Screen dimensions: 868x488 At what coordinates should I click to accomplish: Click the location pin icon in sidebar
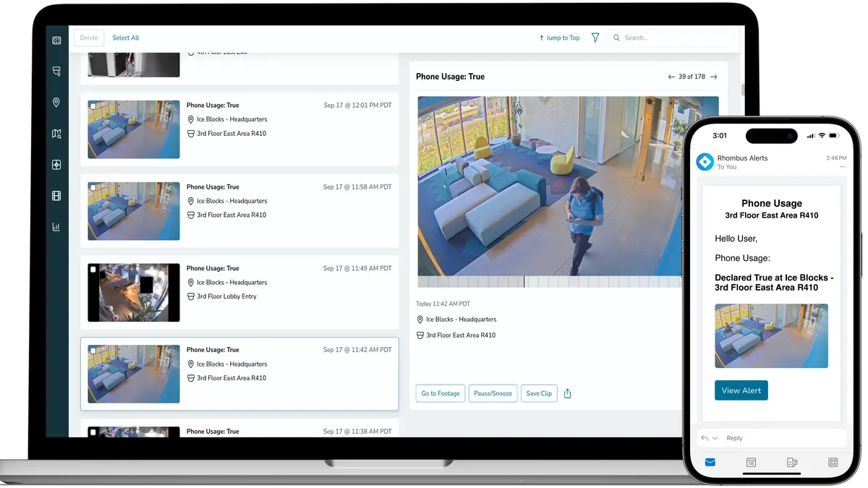click(x=56, y=103)
